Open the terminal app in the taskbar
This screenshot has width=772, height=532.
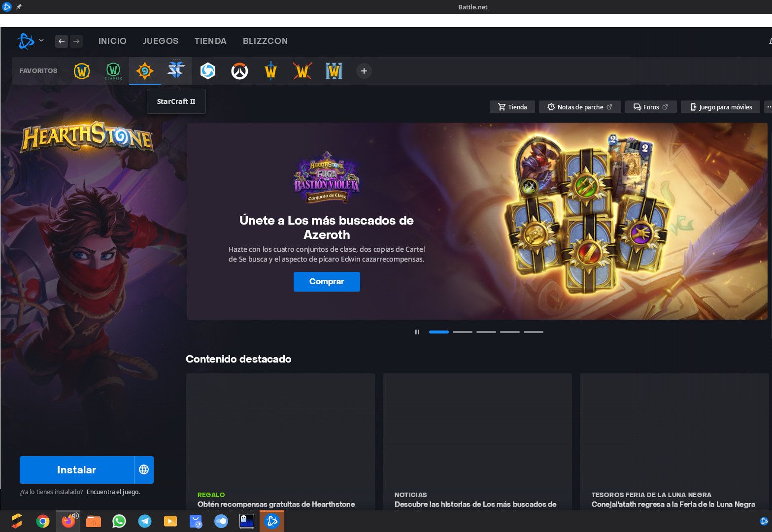247,521
